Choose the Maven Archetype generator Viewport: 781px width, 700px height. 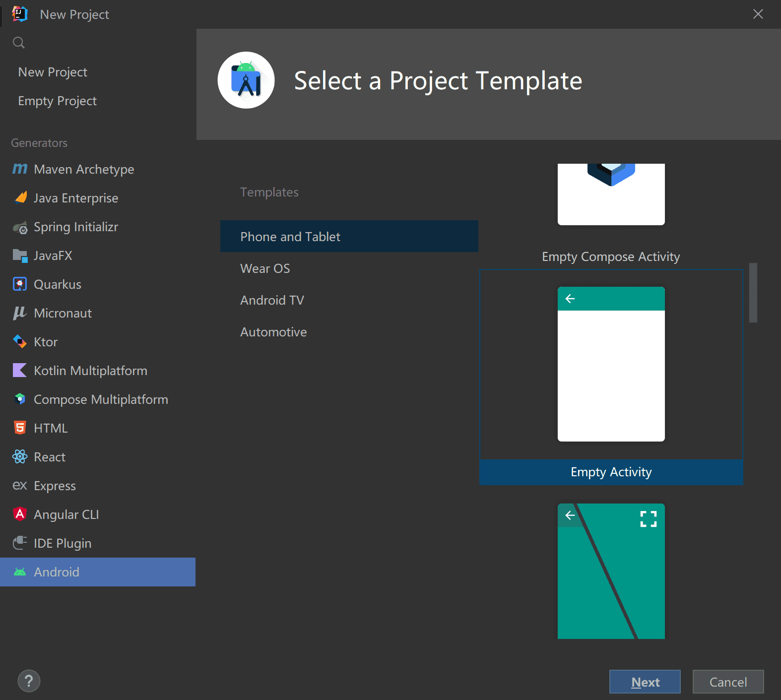98,169
